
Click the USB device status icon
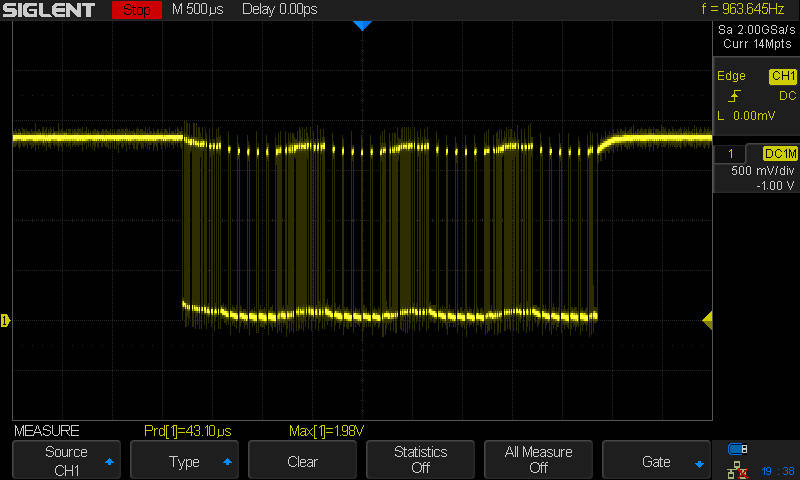(737, 449)
